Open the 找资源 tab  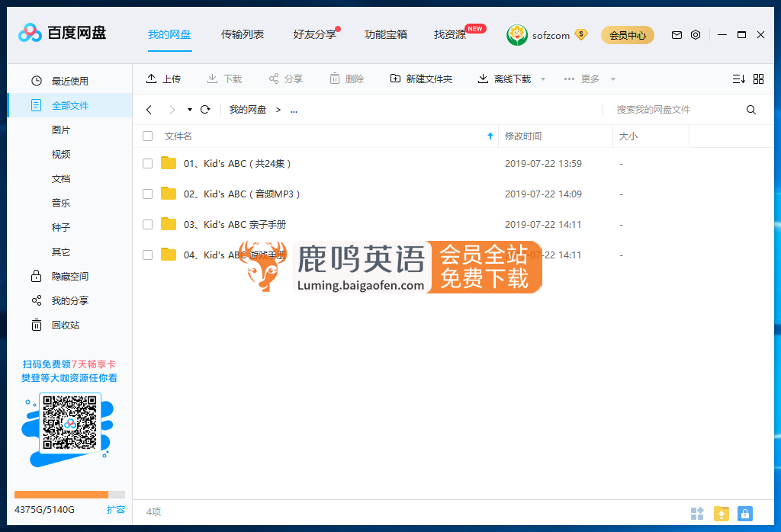(450, 34)
